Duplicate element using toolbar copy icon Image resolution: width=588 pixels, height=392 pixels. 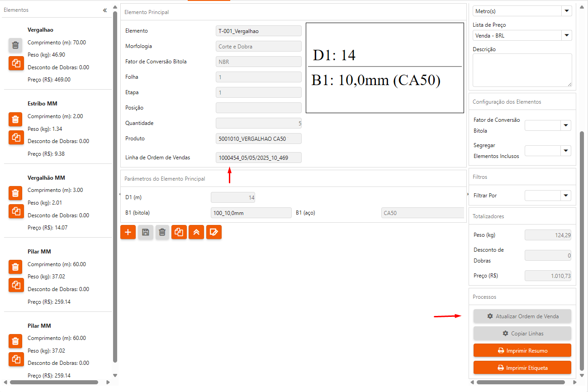(179, 232)
